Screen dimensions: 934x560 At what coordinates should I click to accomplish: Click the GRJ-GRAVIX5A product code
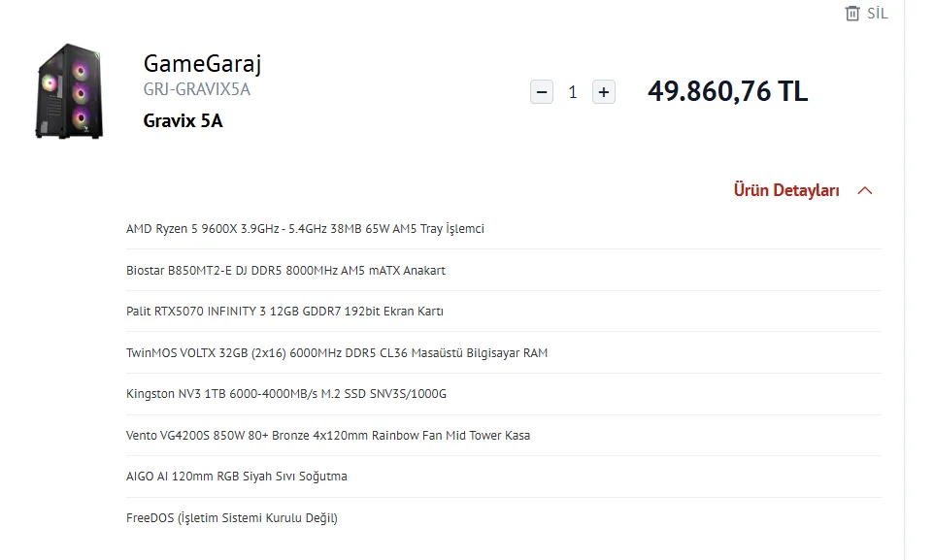197,90
